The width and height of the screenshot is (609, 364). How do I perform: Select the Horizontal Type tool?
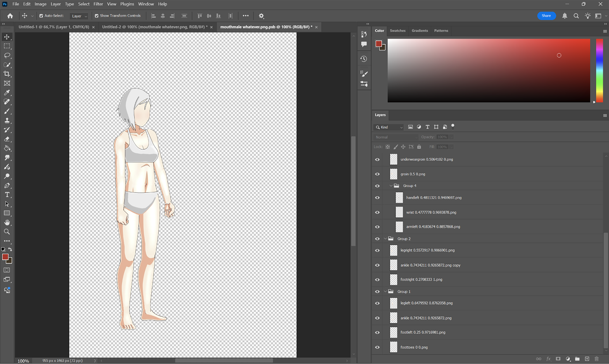[x=7, y=195]
